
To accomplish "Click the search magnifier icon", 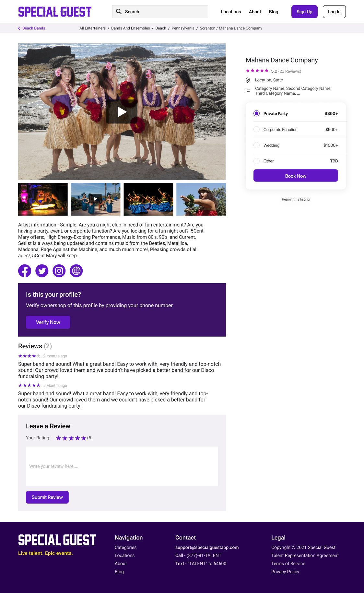I will pos(119,12).
